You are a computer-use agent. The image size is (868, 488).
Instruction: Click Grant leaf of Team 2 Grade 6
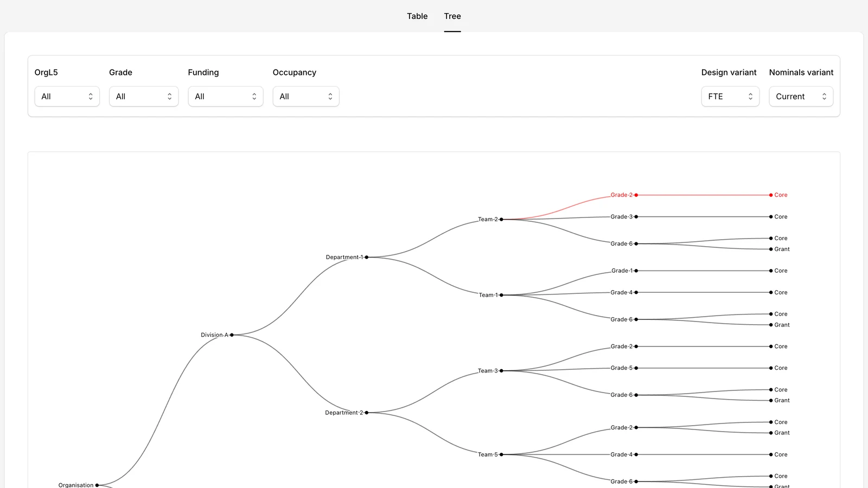pyautogui.click(x=771, y=249)
